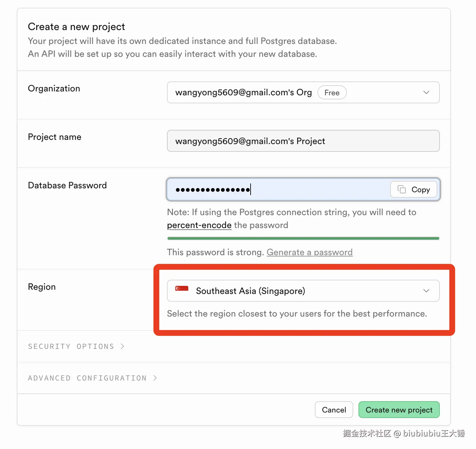Viewport: 476px width, 449px height.
Task: Expand the Security Options section
Action: coord(71,346)
